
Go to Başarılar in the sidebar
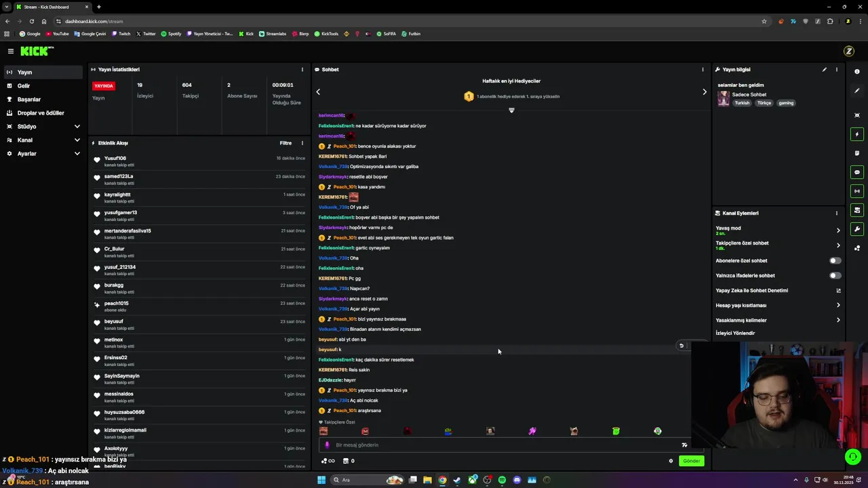tap(44, 99)
